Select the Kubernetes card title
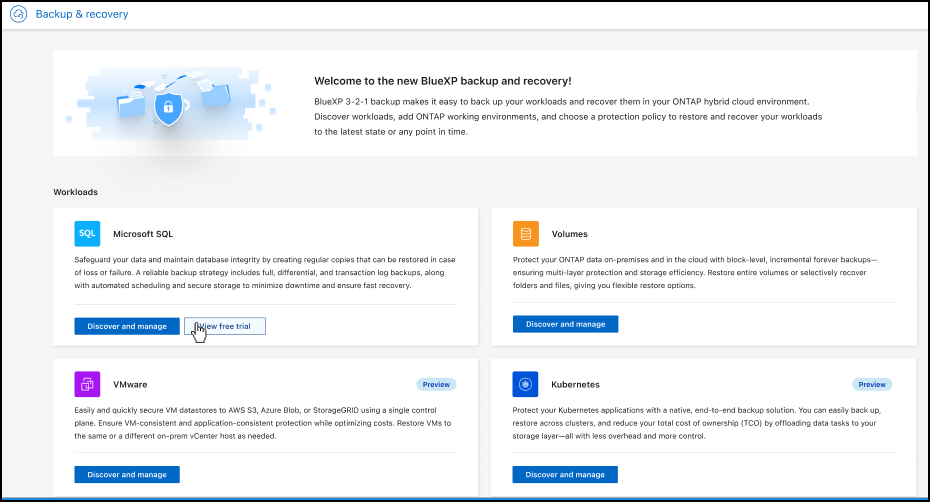 point(578,384)
